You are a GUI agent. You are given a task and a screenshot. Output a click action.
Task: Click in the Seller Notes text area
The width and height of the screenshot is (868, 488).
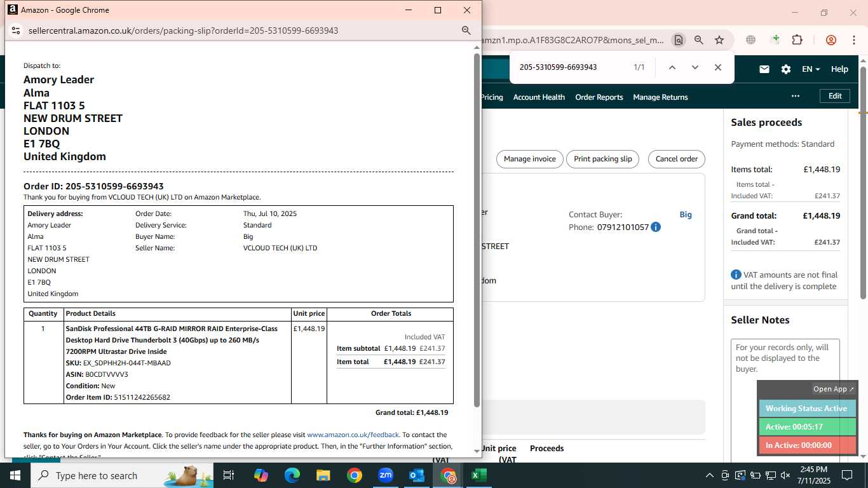(785, 400)
